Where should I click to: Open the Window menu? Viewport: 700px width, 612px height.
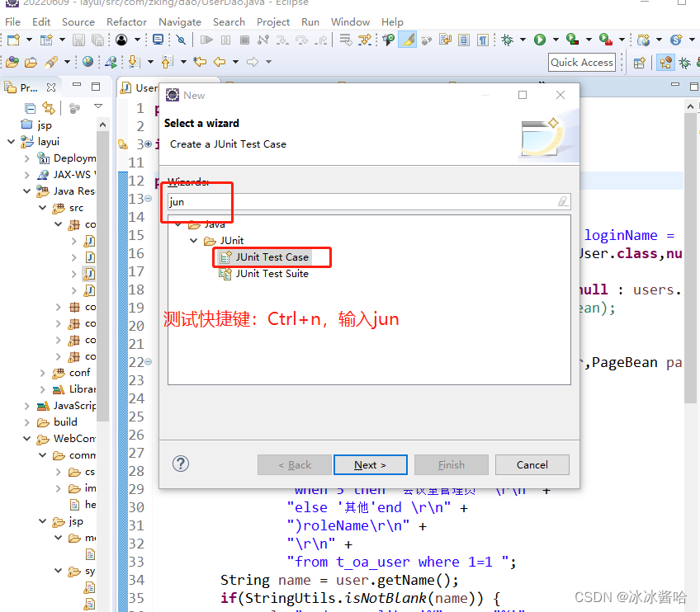[350, 21]
